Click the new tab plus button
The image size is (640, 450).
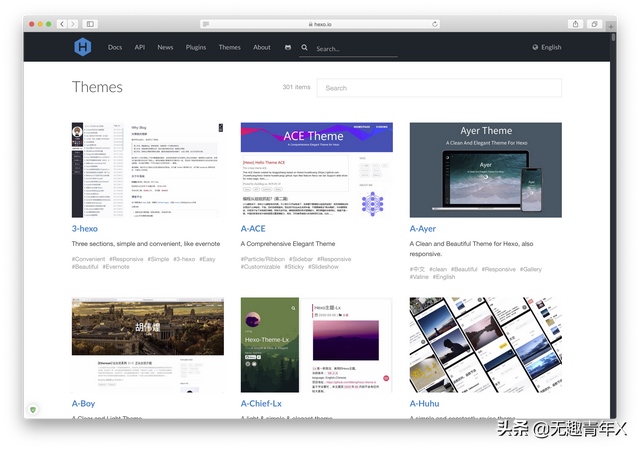(611, 27)
